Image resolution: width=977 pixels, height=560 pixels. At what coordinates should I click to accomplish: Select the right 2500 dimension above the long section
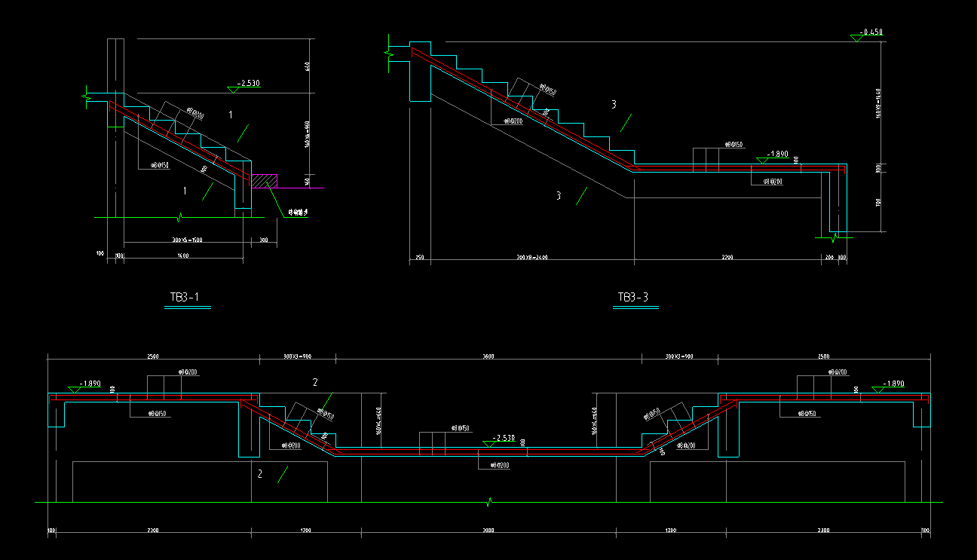pyautogui.click(x=823, y=356)
